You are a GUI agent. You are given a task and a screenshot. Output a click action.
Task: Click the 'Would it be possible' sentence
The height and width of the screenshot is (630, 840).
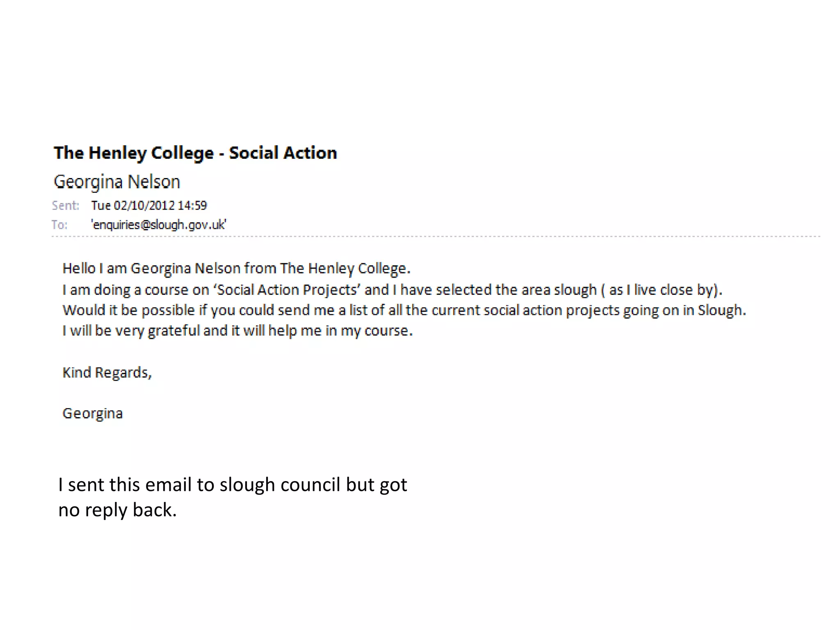pyautogui.click(x=404, y=310)
